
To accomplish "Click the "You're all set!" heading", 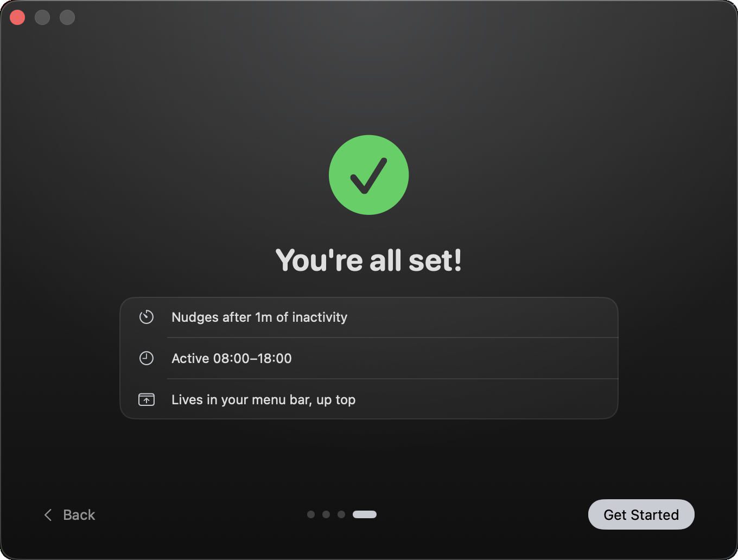I will pos(369,260).
